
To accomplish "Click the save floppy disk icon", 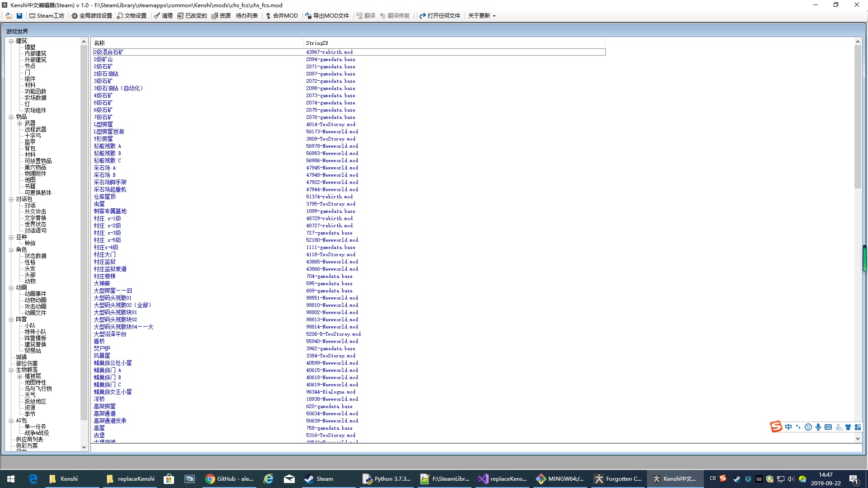I will pyautogui.click(x=19, y=15).
